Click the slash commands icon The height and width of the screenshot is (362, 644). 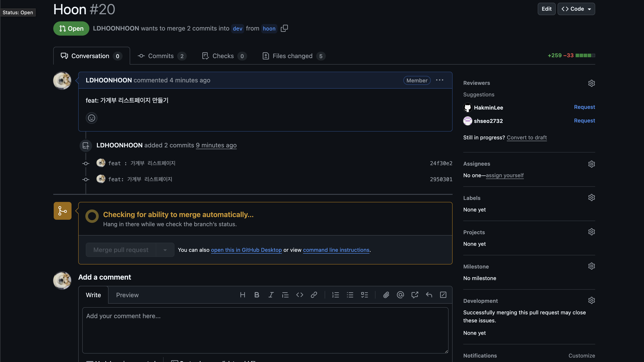point(443,295)
